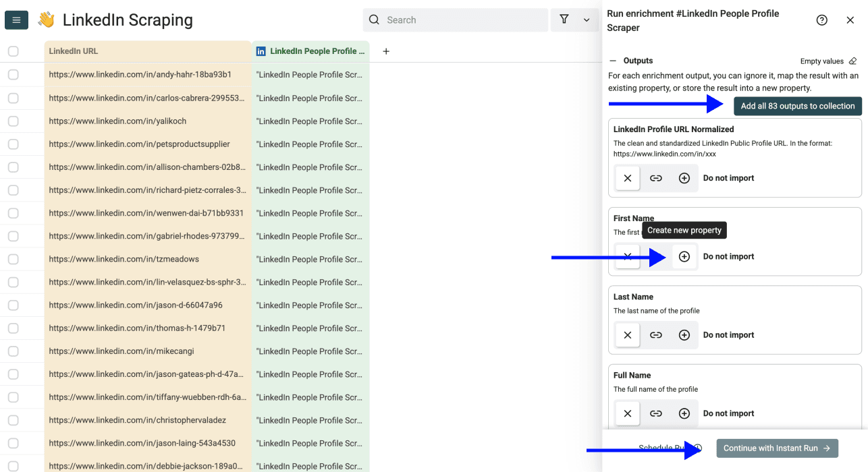Click the LinkedIn badge icon on the column header
The height and width of the screenshot is (472, 868).
coord(261,51)
